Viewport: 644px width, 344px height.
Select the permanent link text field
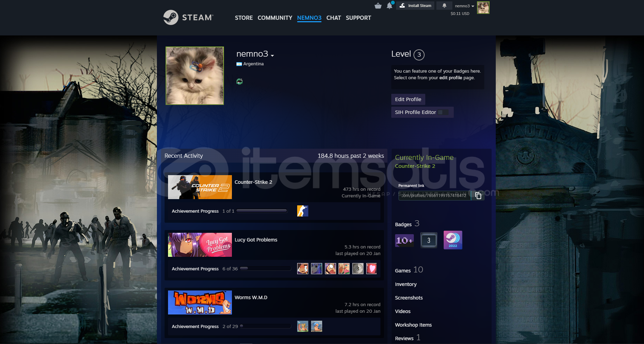435,196
